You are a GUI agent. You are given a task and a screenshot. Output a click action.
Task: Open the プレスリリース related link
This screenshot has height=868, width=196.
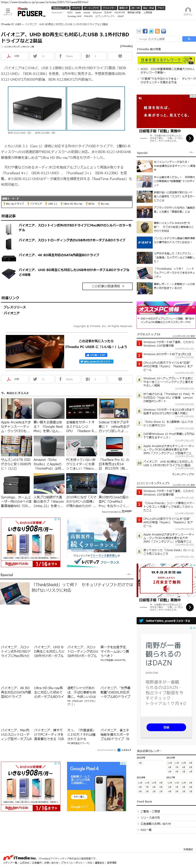(14, 307)
